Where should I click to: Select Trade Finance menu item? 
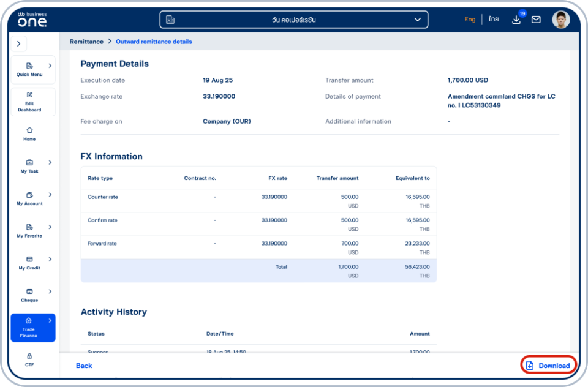(x=29, y=328)
